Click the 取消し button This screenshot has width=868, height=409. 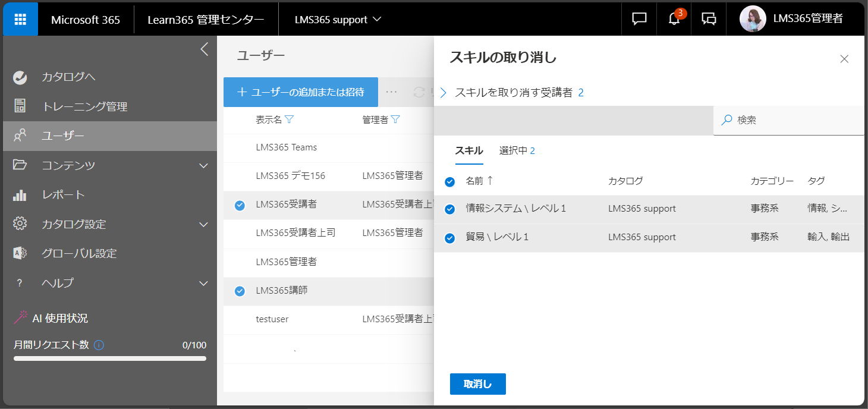[478, 384]
